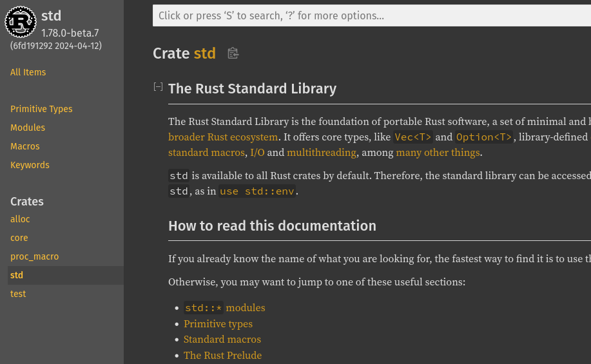Open The Rust Prelude list link
Image resolution: width=591 pixels, height=364 pixels.
click(x=222, y=356)
